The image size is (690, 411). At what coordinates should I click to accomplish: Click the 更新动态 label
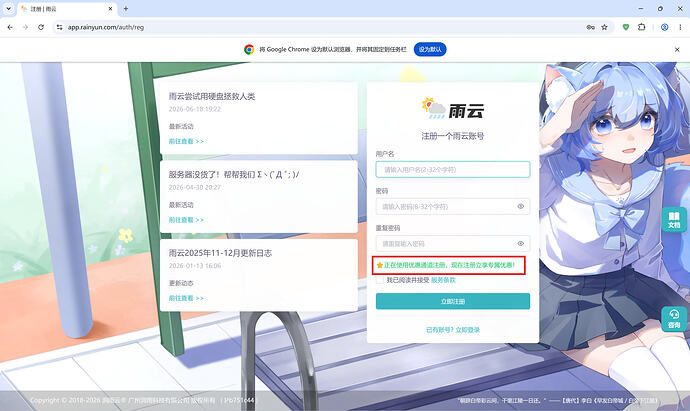[181, 283]
